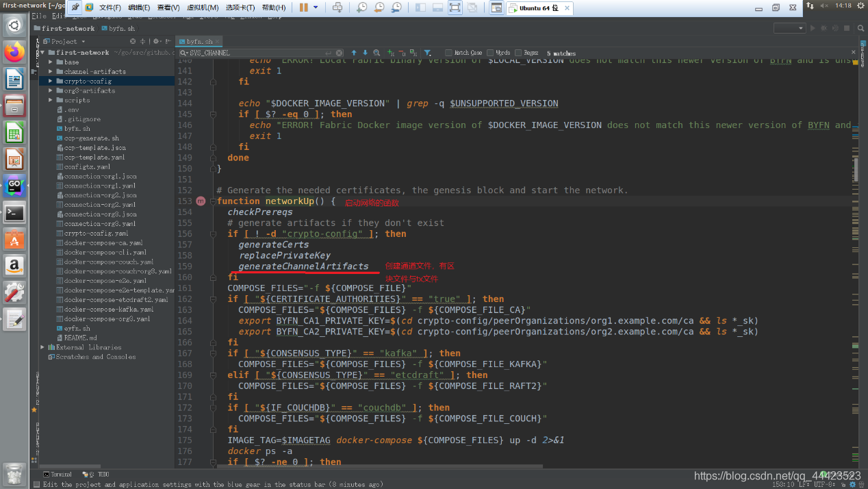The height and width of the screenshot is (489, 868).
Task: Click the find bar filter icon
Action: coord(427,53)
